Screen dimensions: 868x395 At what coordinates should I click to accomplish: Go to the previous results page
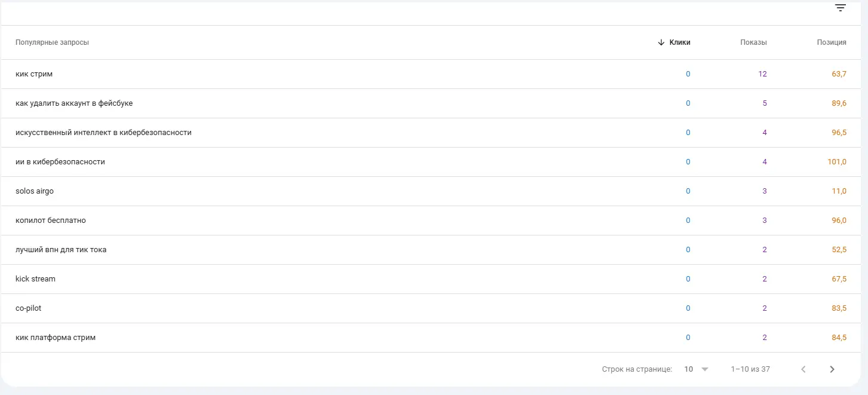803,369
